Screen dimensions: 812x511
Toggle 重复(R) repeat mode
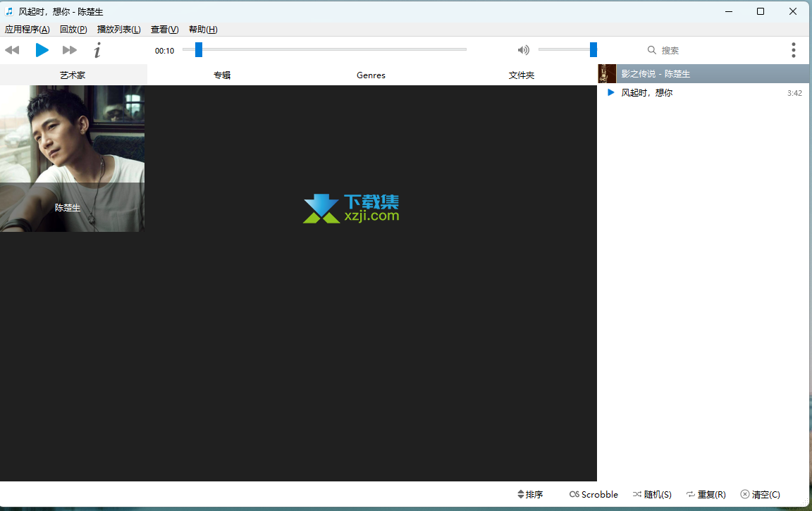pyautogui.click(x=706, y=494)
